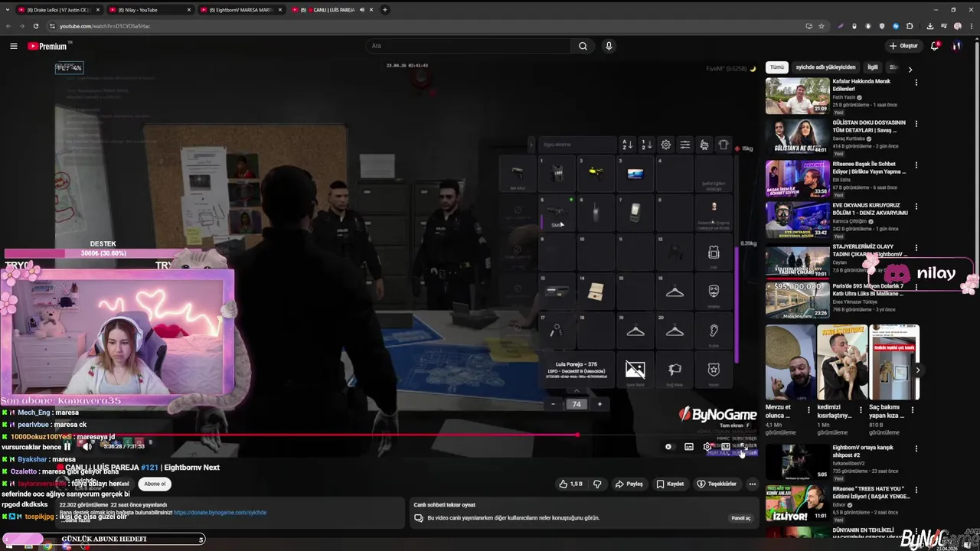Viewport: 980px width, 551px height.
Task: Open RRaenee TREES HATE YOU video
Action: 797,504
